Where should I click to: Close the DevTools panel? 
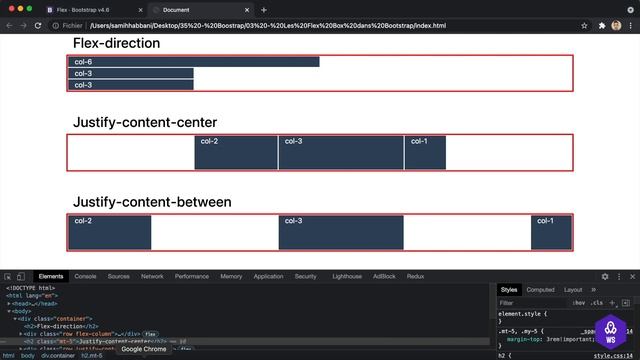coord(633,277)
